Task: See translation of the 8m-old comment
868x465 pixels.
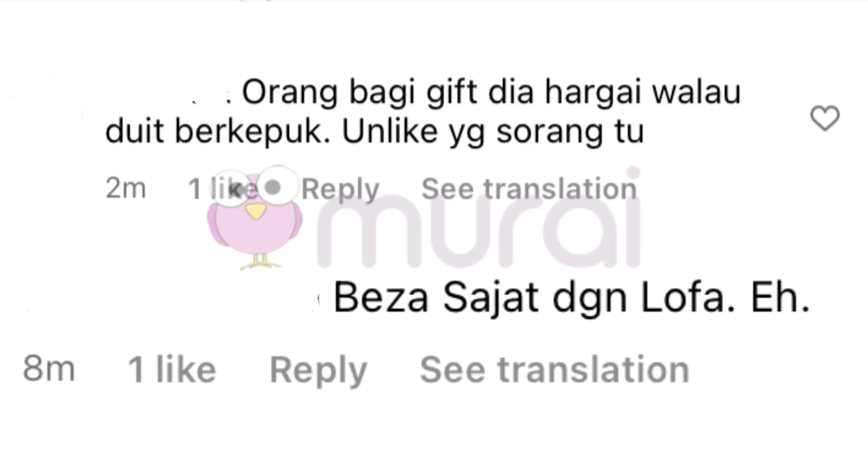Action: click(x=555, y=369)
